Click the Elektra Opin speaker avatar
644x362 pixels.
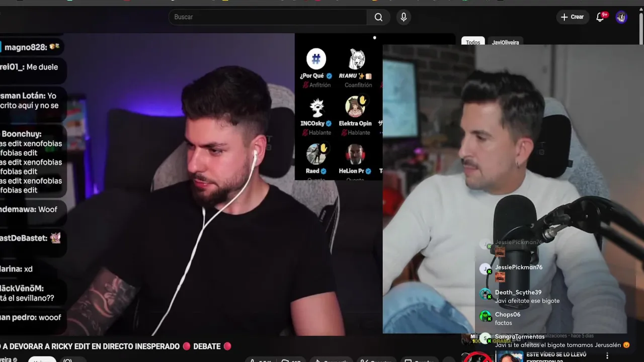pyautogui.click(x=355, y=107)
